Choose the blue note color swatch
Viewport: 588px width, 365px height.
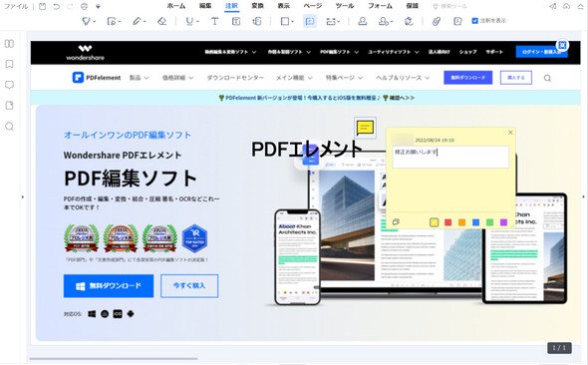pyautogui.click(x=475, y=222)
